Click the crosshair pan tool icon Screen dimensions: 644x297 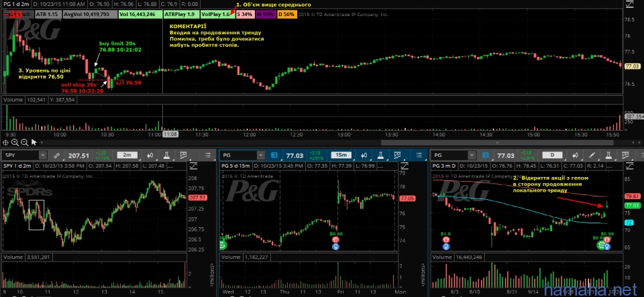(x=6, y=142)
